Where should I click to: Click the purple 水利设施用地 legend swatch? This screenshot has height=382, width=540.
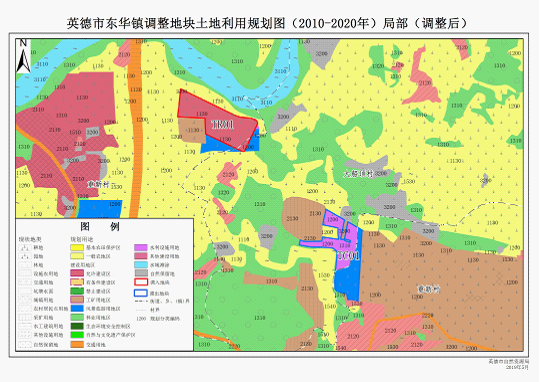coord(141,247)
